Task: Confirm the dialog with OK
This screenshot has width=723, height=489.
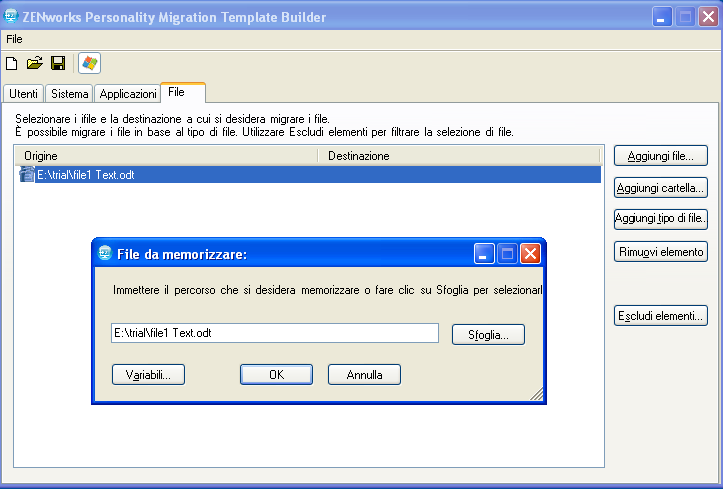Action: [276, 375]
